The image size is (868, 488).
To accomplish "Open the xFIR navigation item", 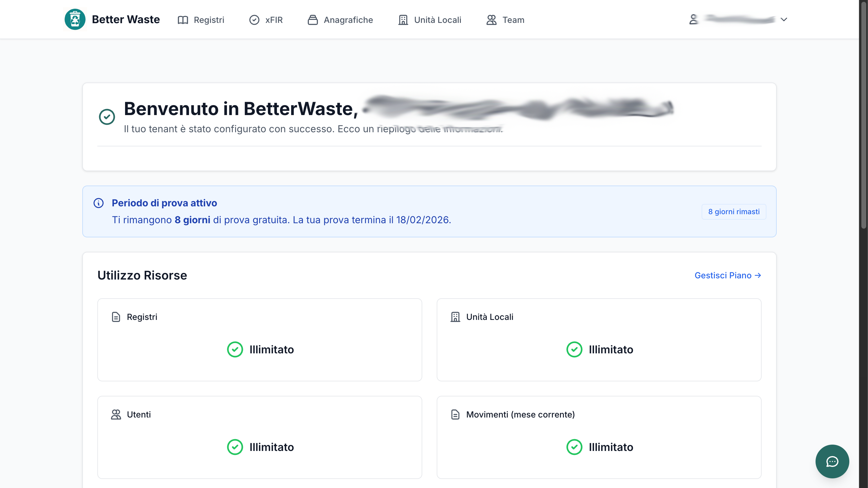I will tap(266, 20).
